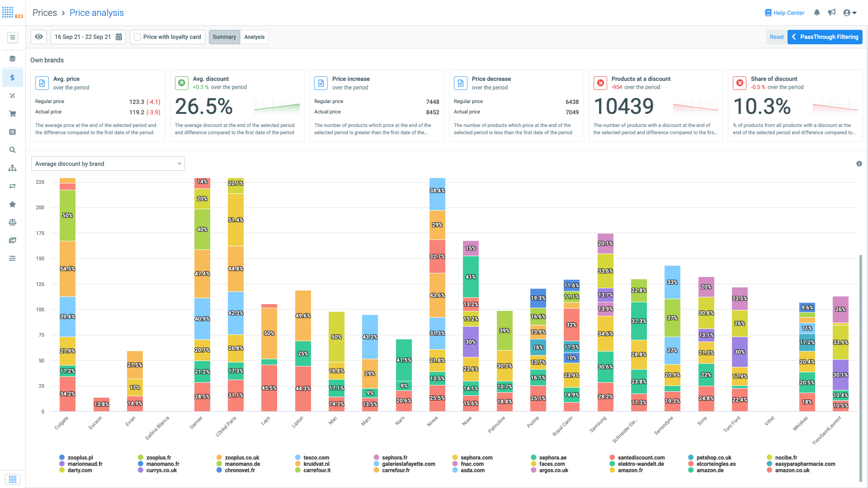Click the hamburger menu toggle in sidebar

click(12, 37)
